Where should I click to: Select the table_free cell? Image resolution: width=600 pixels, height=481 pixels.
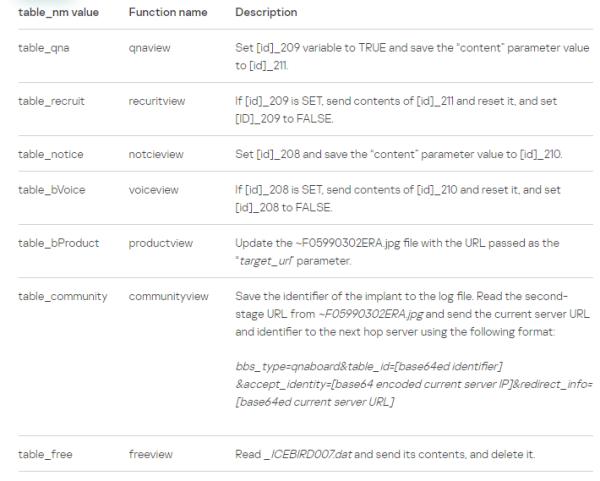click(45, 455)
